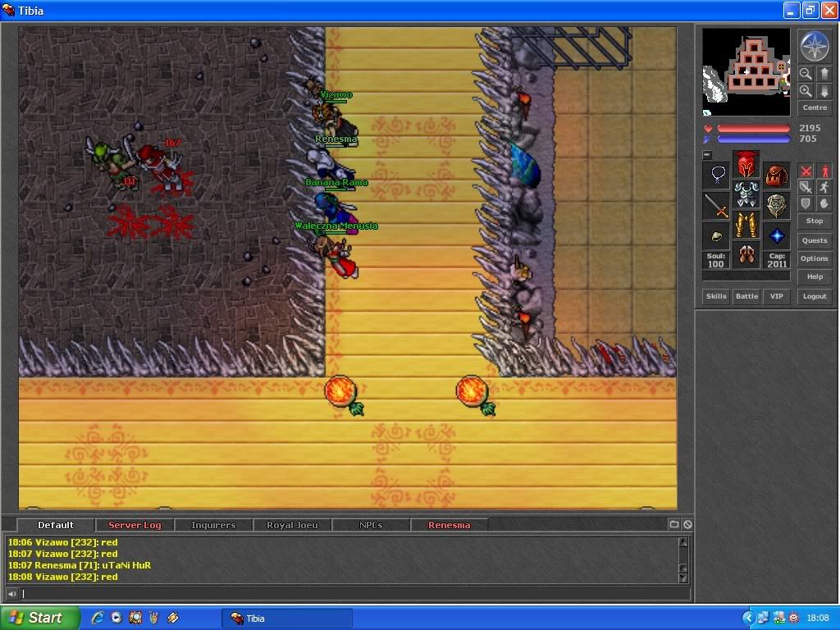
Task: Switch to the Inquirers channel tab
Action: click(x=213, y=525)
